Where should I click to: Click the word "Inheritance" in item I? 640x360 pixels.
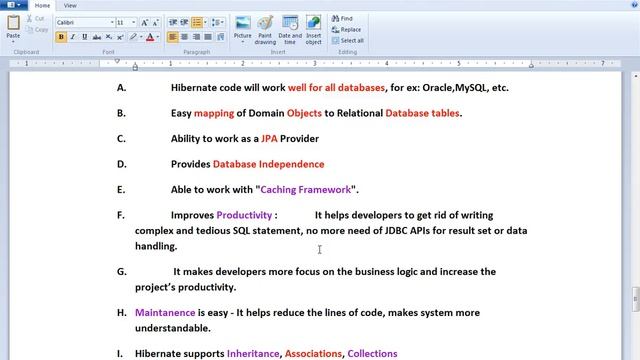coord(253,353)
